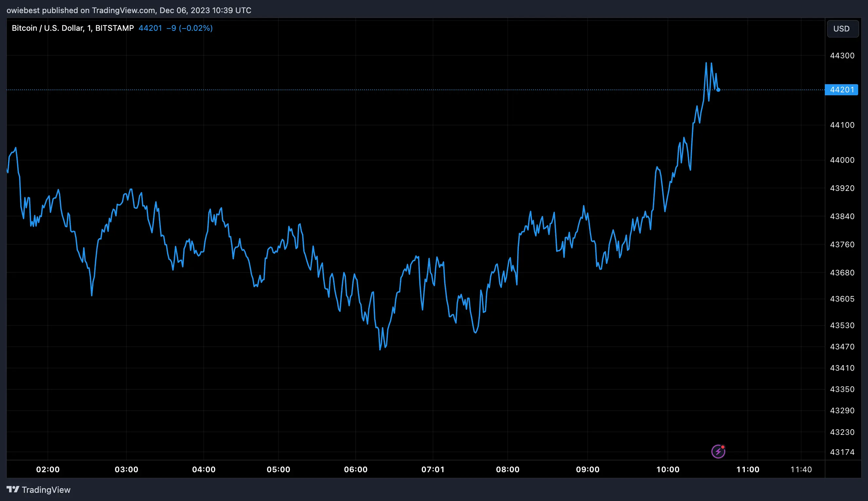Click the blue current price dot on chart

(718, 90)
